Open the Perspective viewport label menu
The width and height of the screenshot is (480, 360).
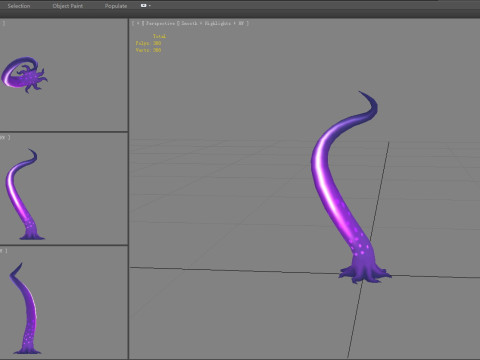pos(160,23)
